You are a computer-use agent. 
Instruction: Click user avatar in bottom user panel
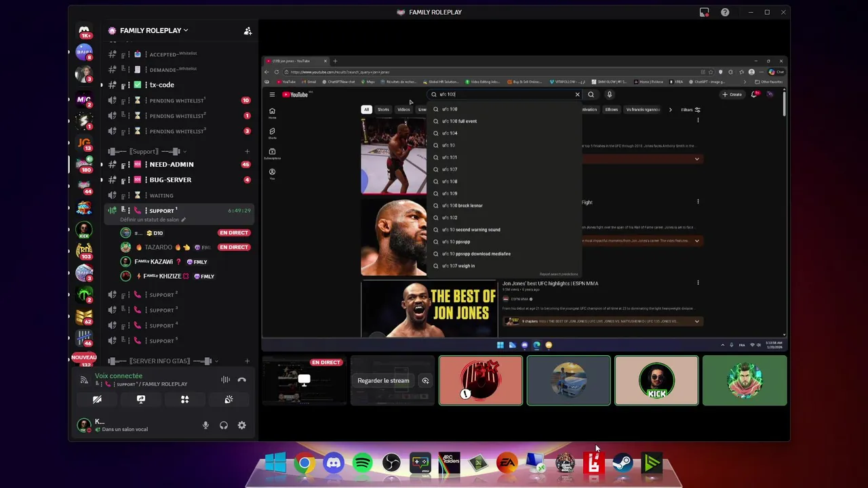click(x=84, y=425)
